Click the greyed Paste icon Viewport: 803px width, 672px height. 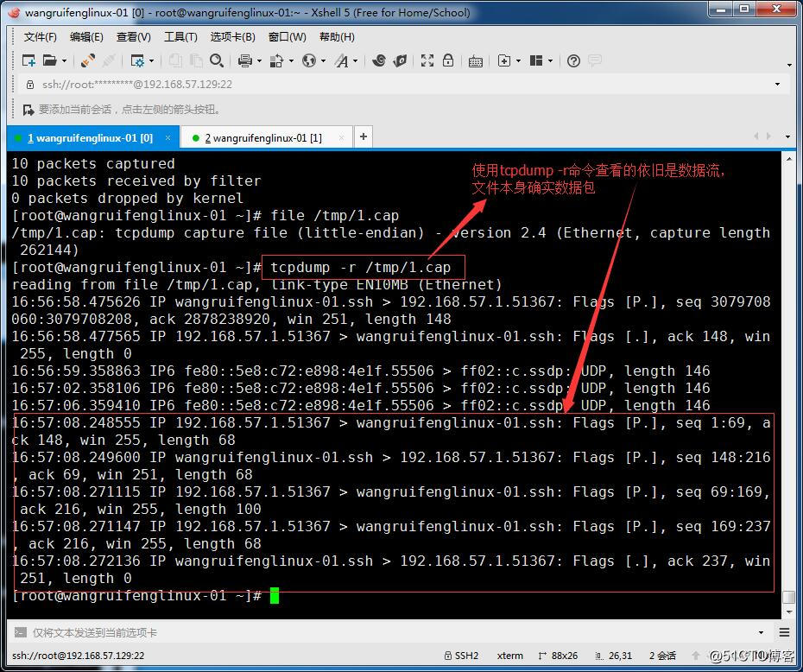click(196, 61)
